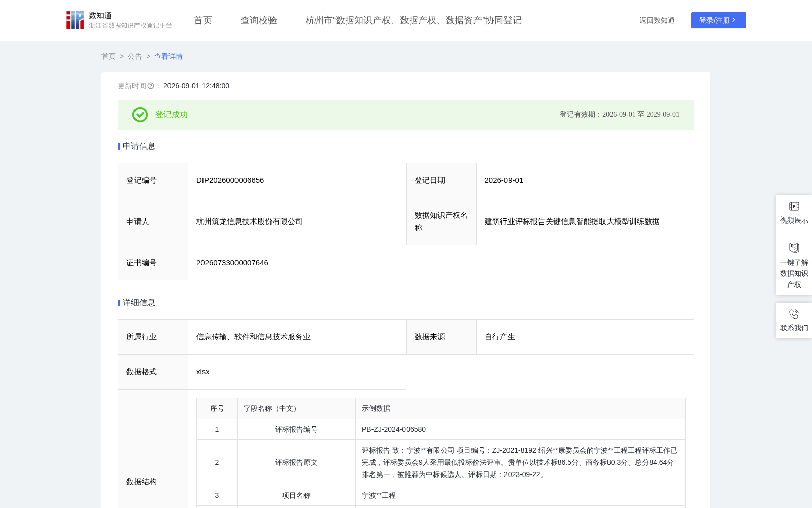Click the 登记编号 label cell
The height and width of the screenshot is (508, 812).
pyautogui.click(x=153, y=180)
